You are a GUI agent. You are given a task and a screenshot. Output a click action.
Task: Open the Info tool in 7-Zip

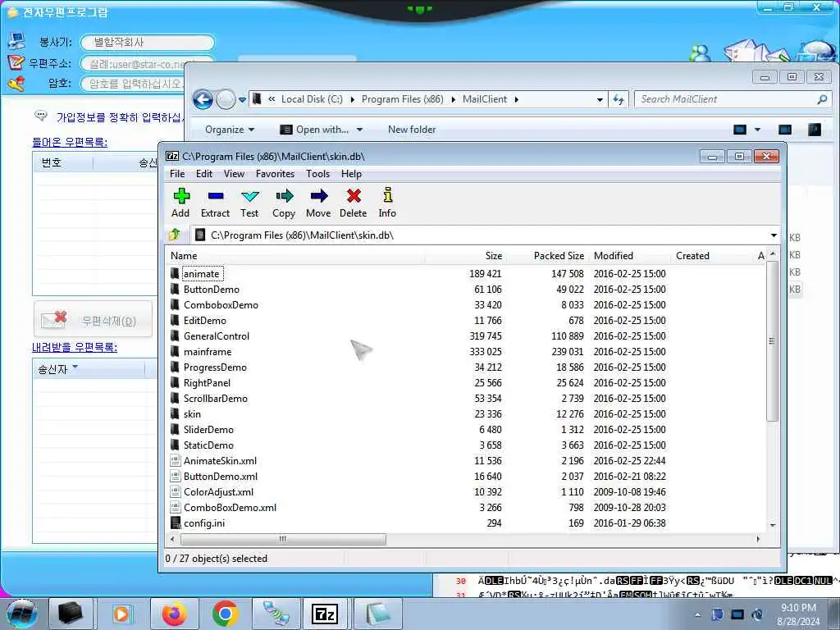click(x=387, y=203)
